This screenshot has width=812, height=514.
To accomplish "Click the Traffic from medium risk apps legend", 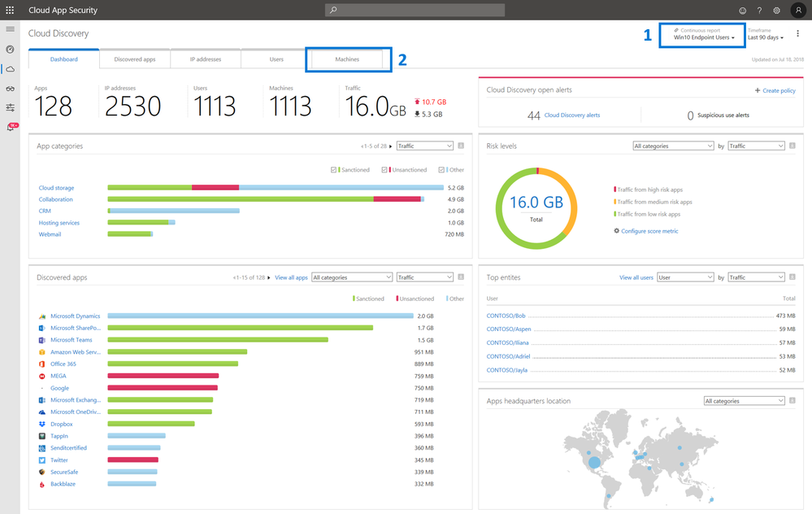I will click(x=653, y=202).
